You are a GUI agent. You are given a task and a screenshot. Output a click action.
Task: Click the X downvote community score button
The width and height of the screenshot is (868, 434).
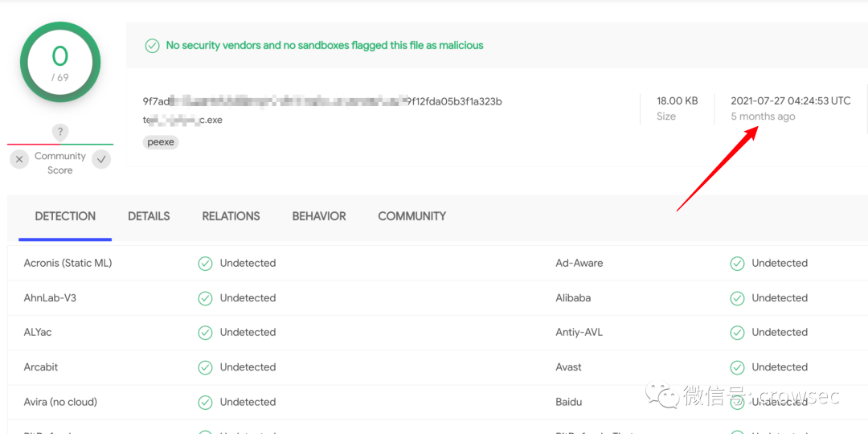[x=19, y=159]
